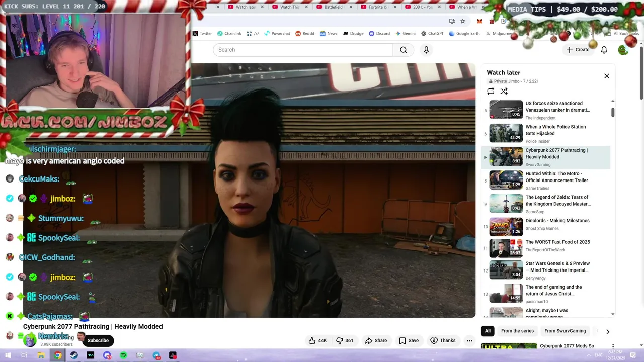The height and width of the screenshot is (362, 644).
Task: Open the News bookmark
Action: [x=328, y=34]
